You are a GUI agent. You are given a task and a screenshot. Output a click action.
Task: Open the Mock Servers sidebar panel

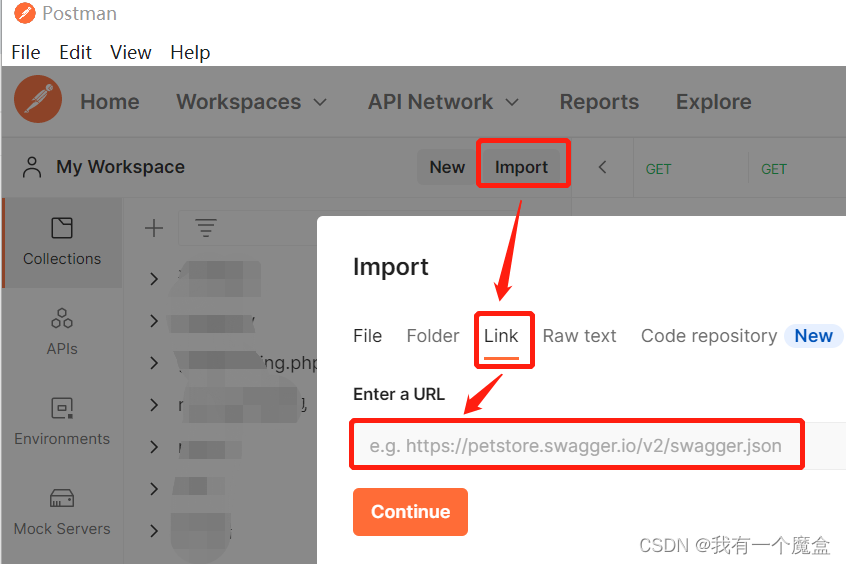click(62, 512)
